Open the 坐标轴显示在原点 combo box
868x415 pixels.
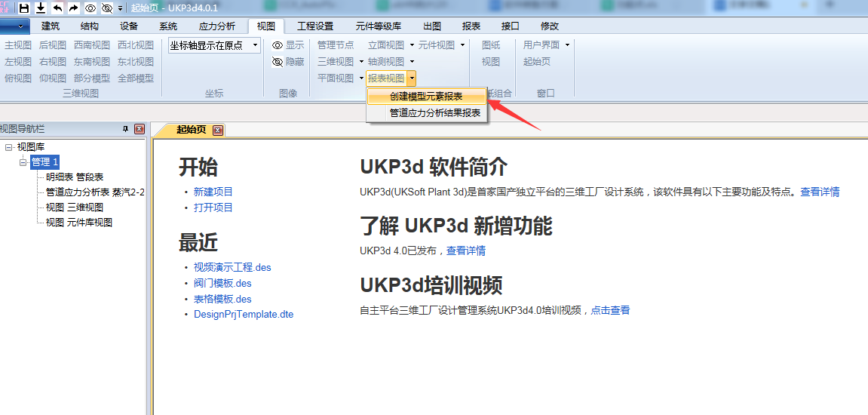255,45
